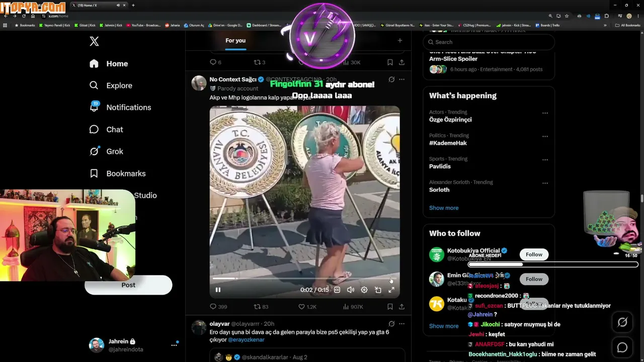This screenshot has width=644, height=362.
Task: Go back in the browser
Action: pyautogui.click(x=6, y=16)
